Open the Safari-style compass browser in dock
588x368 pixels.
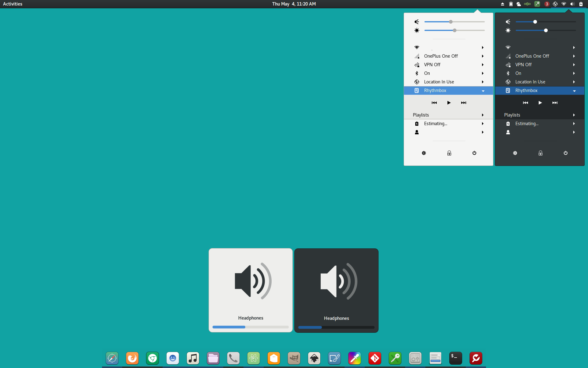click(112, 358)
